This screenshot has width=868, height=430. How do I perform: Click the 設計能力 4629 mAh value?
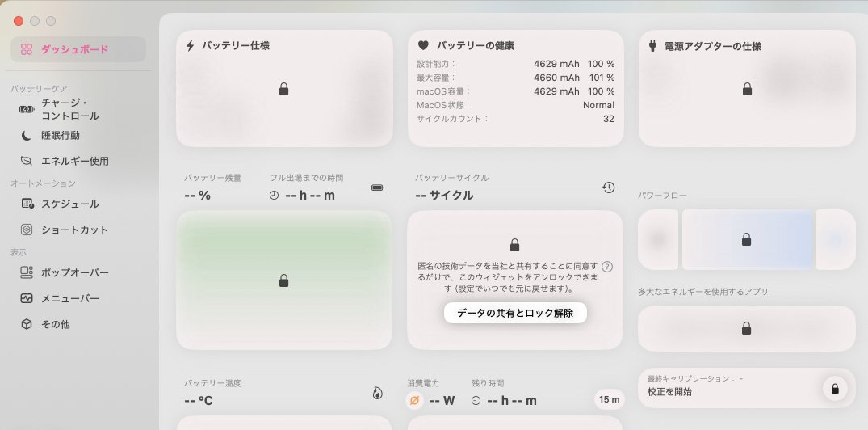tap(556, 64)
